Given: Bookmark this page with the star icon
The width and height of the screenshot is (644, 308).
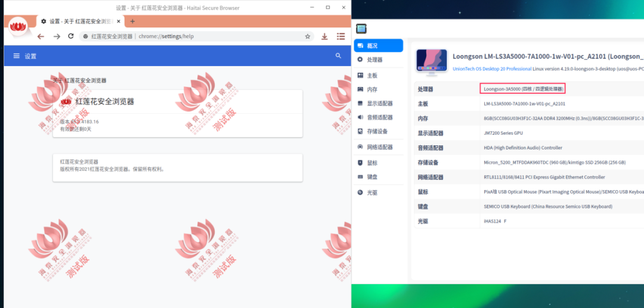Looking at the screenshot, I should (308, 36).
